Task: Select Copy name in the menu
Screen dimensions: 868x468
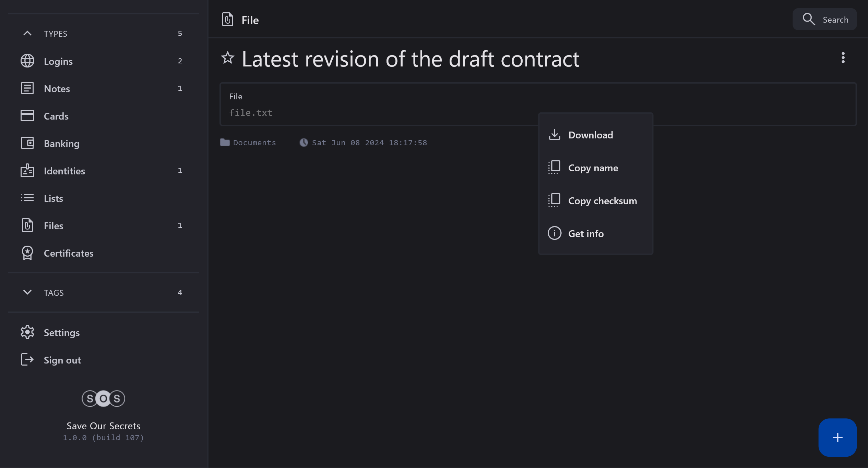Action: 593,168
